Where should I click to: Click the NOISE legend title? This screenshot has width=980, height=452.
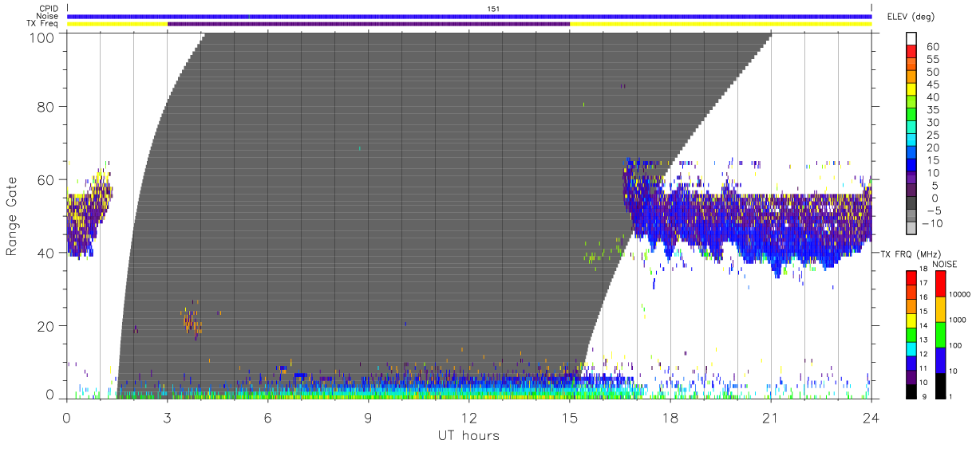(945, 264)
